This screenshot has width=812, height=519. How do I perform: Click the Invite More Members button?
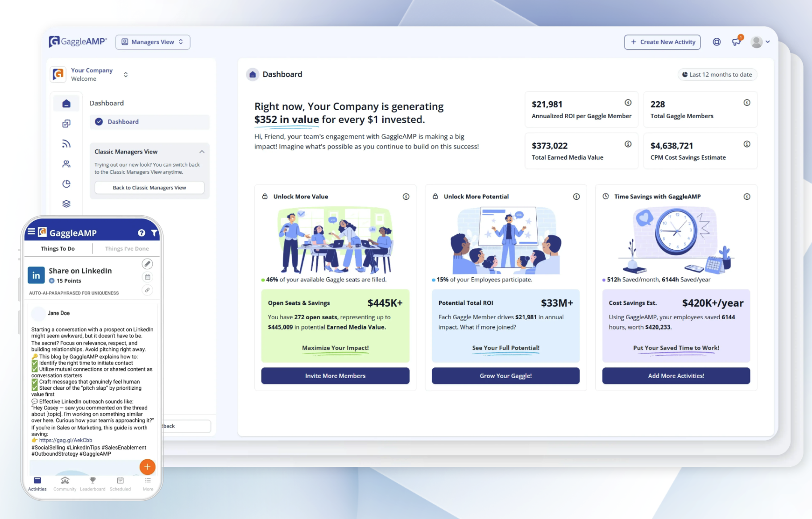[x=335, y=375]
